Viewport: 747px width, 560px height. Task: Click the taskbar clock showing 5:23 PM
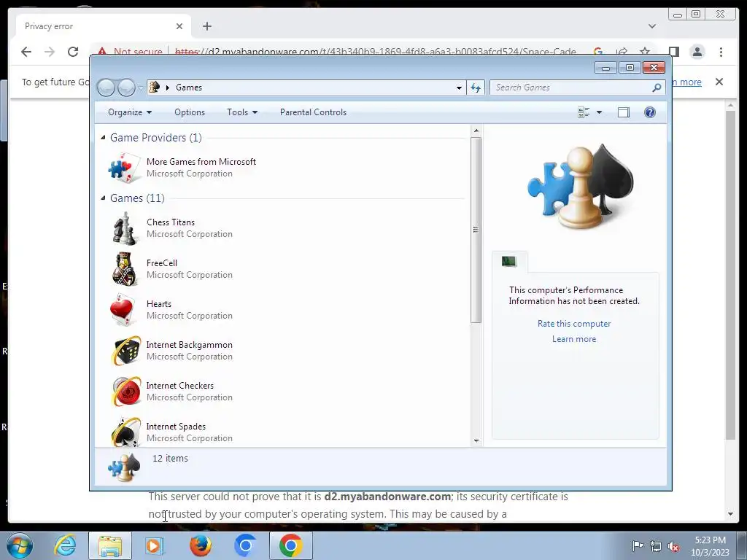[x=711, y=545]
